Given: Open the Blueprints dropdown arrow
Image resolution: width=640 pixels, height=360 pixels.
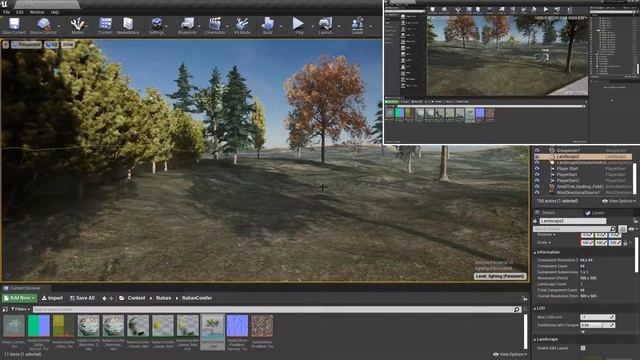Looking at the screenshot, I should 199,26.
